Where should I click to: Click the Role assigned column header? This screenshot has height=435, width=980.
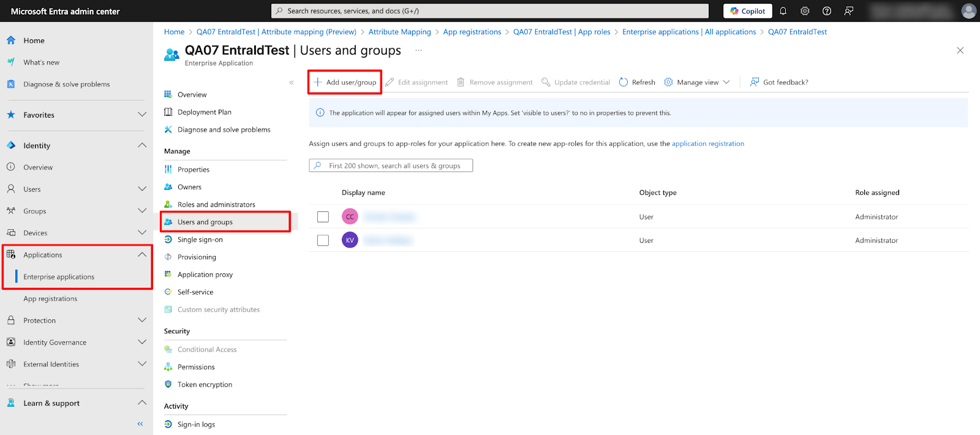click(x=877, y=192)
